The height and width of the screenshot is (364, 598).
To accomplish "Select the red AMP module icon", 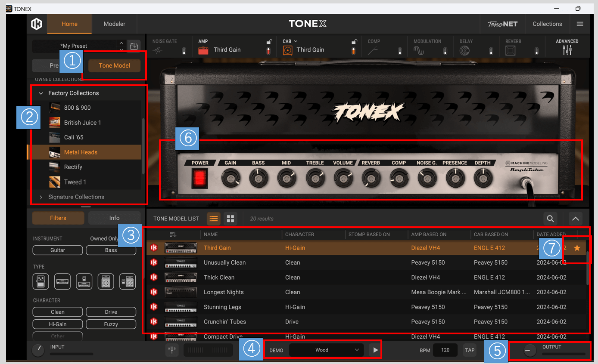I will 203,50.
